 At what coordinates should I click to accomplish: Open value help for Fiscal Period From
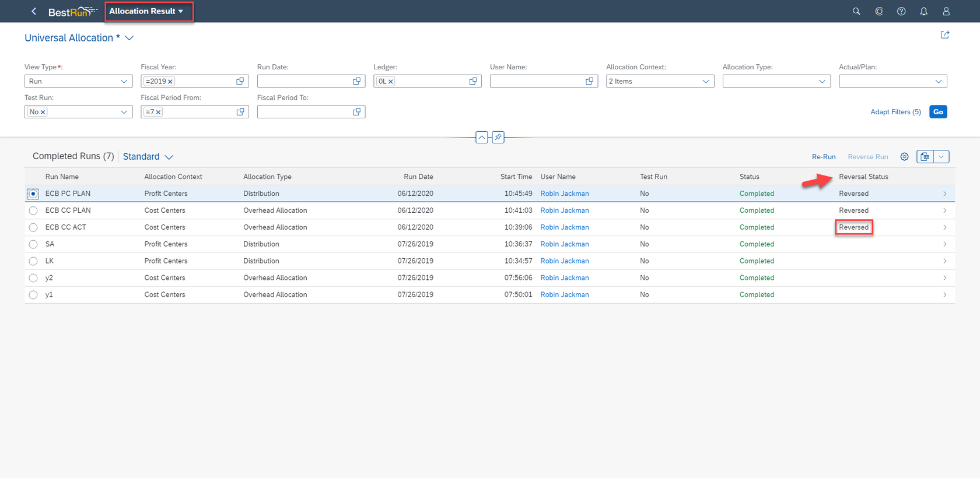click(240, 111)
